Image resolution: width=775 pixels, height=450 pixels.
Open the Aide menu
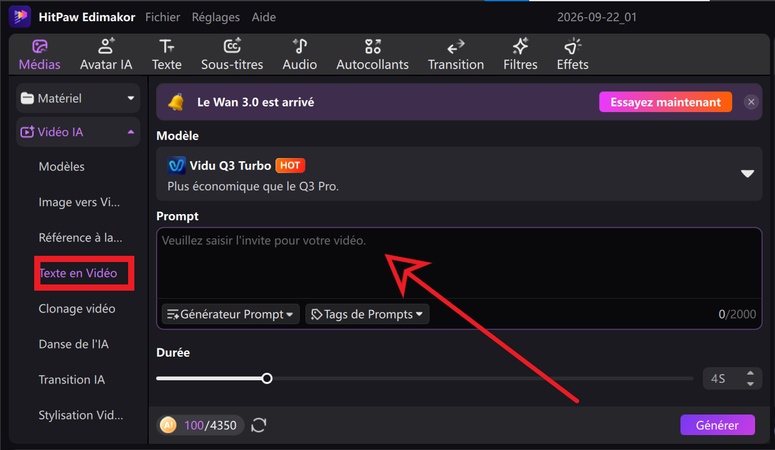[x=264, y=17]
